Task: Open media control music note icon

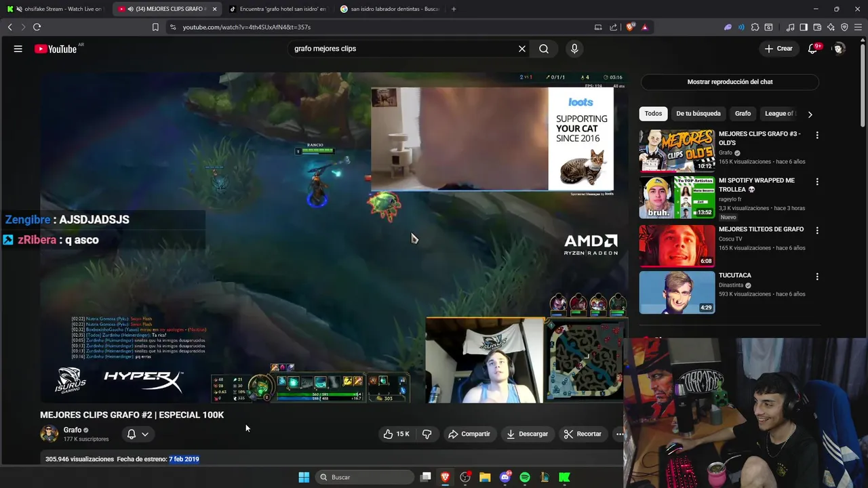Action: click(790, 27)
